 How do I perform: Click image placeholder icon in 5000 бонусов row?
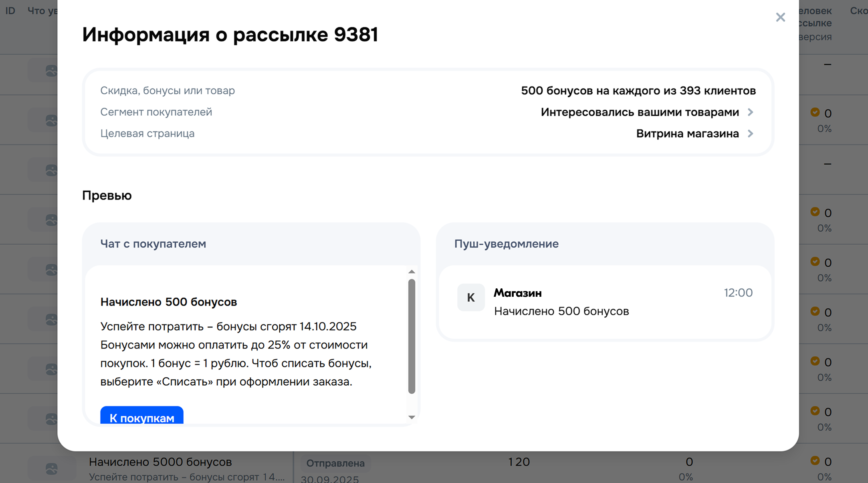(51, 469)
